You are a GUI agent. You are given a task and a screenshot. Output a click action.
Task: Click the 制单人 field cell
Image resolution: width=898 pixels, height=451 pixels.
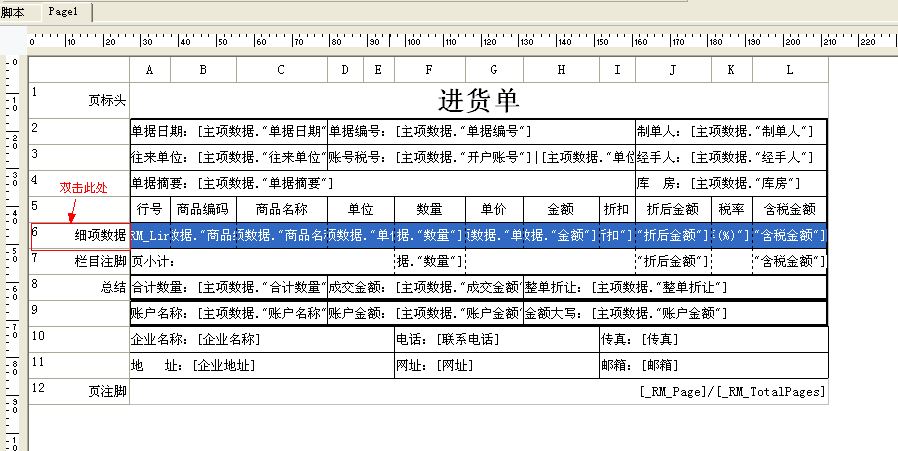(x=731, y=132)
